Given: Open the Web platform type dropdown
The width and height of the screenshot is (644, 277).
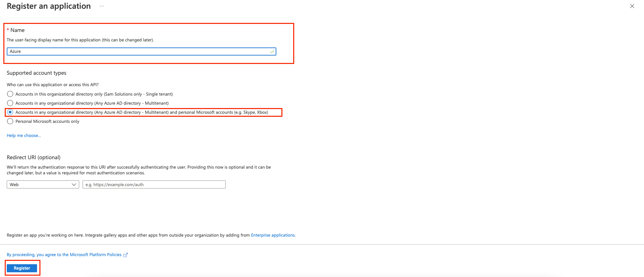Looking at the screenshot, I should (x=43, y=184).
